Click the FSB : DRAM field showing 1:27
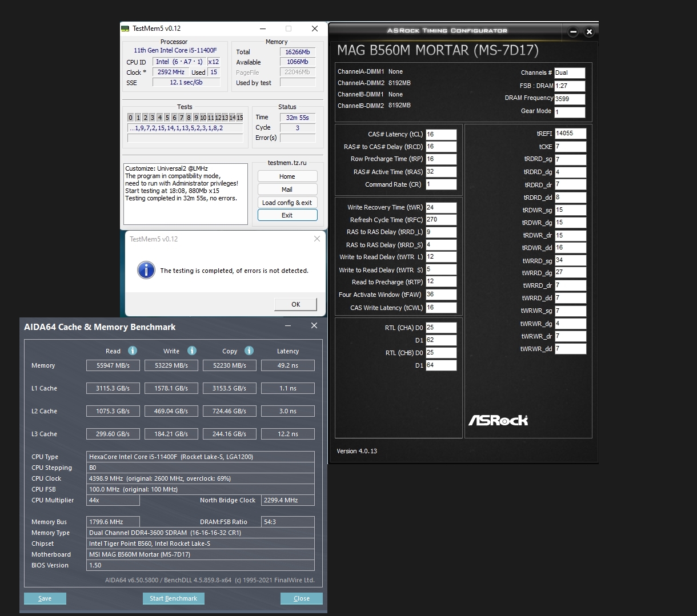The width and height of the screenshot is (697, 616). tap(570, 86)
